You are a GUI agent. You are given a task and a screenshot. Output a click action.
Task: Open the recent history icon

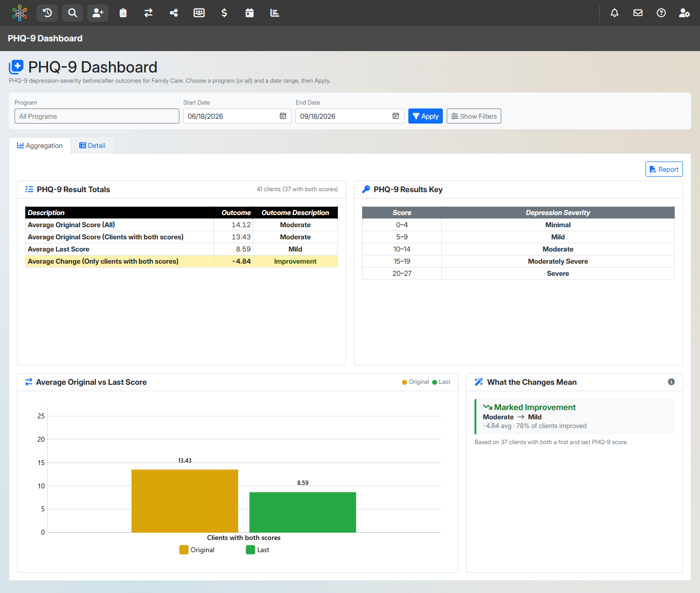point(47,13)
